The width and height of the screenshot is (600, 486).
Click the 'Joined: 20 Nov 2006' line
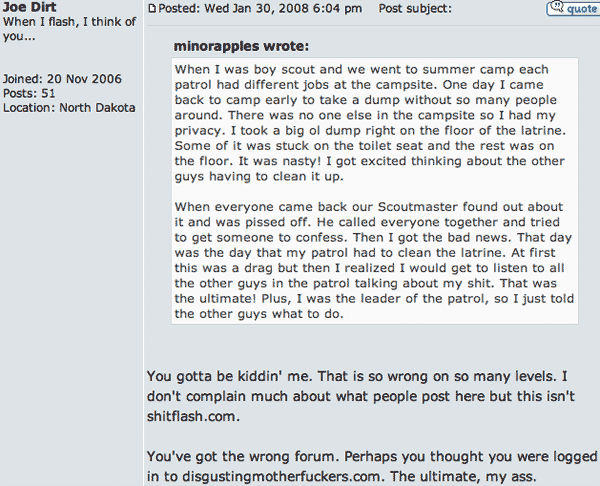click(x=65, y=78)
